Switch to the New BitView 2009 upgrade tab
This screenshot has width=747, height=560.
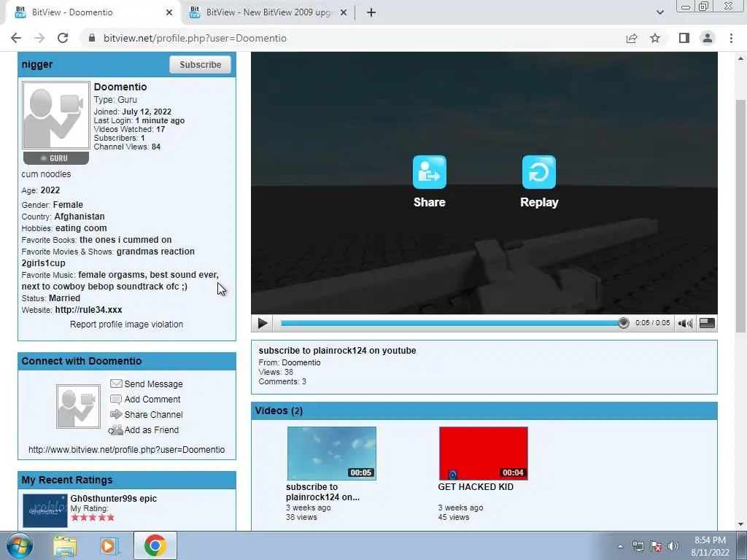(268, 12)
